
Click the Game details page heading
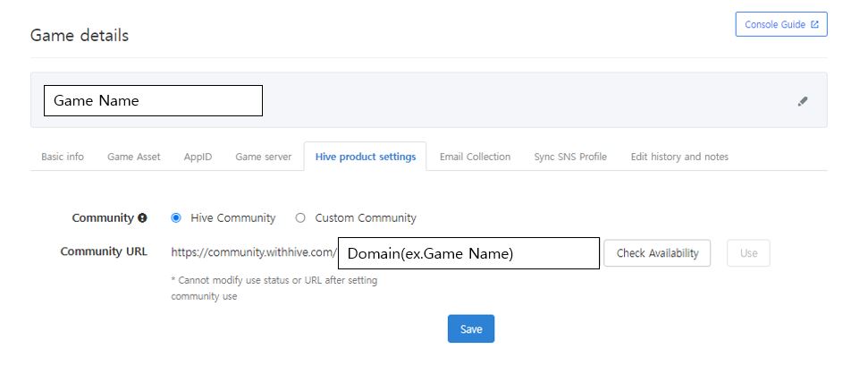point(80,36)
